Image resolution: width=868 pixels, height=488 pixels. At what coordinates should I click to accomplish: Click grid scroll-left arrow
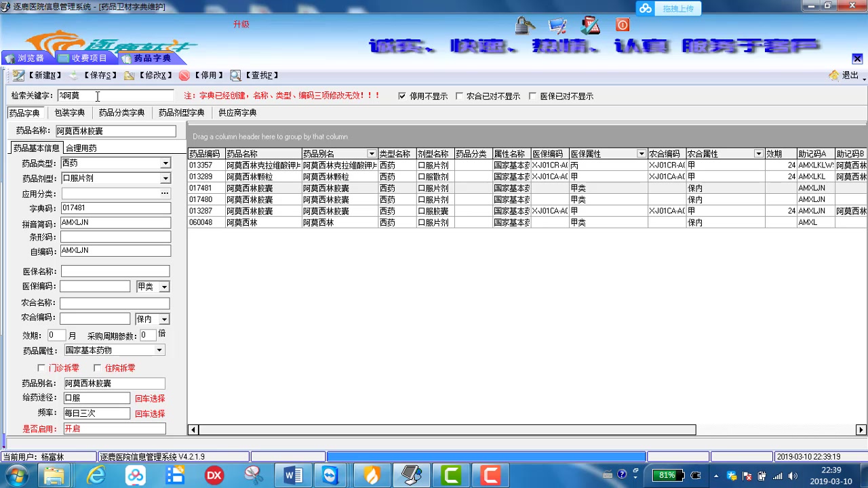pos(193,430)
